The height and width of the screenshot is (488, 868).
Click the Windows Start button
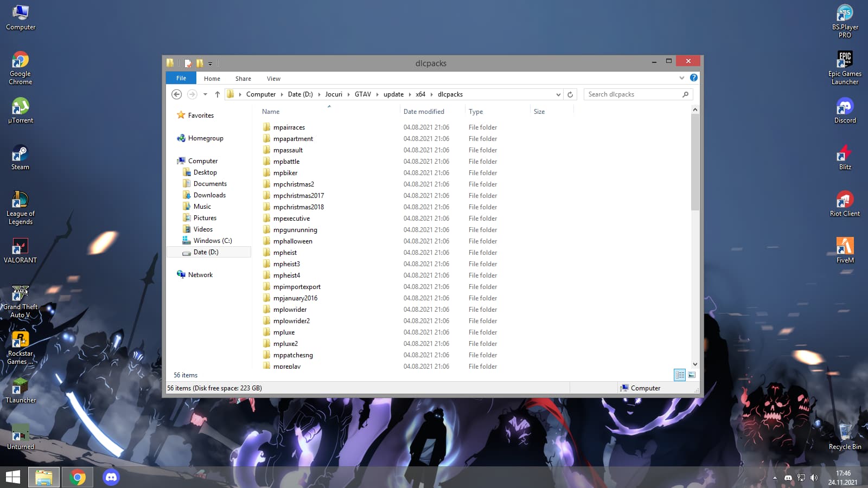click(x=13, y=477)
